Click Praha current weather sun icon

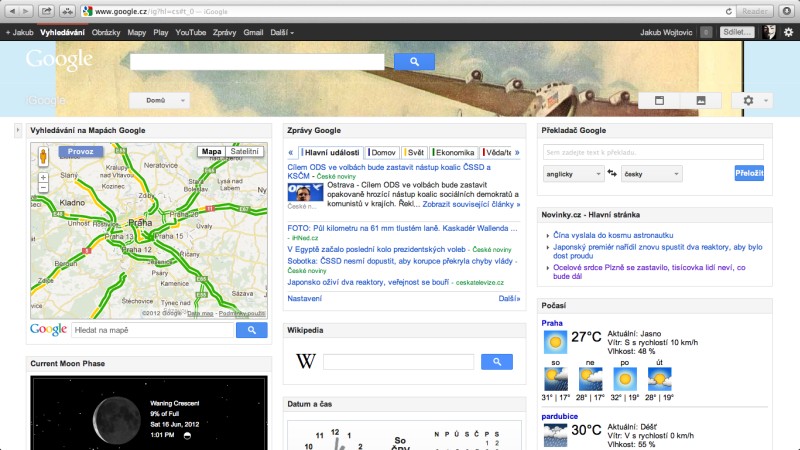(555, 342)
